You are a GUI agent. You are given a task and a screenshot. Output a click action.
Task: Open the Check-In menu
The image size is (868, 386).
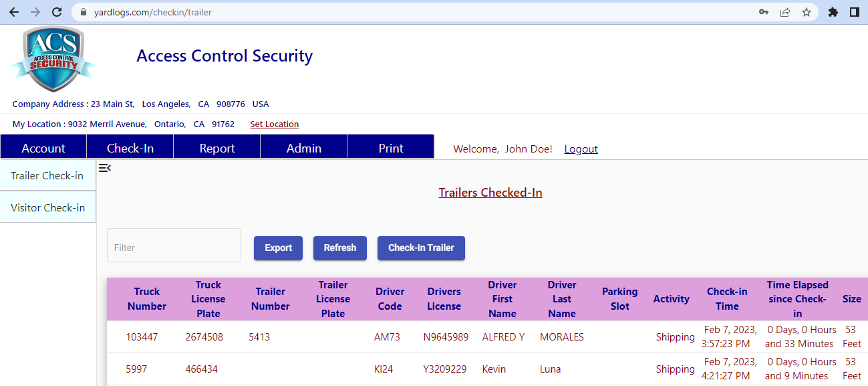(130, 148)
